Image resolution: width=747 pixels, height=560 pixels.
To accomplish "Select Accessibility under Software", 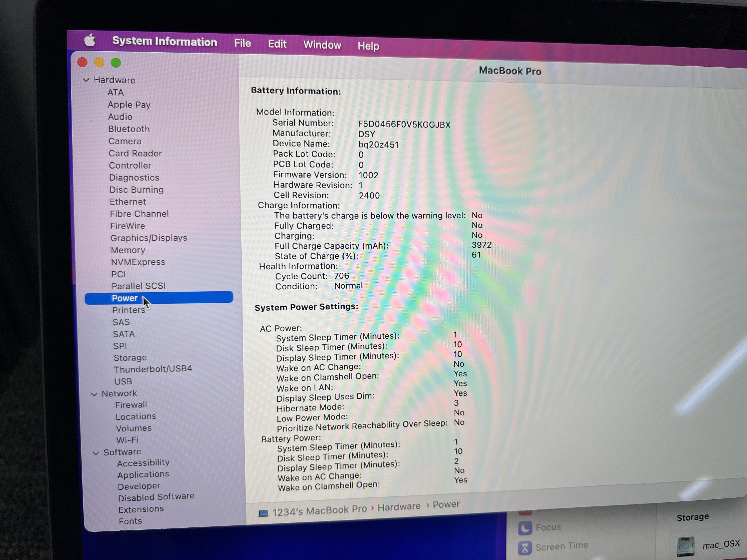I will 143,463.
